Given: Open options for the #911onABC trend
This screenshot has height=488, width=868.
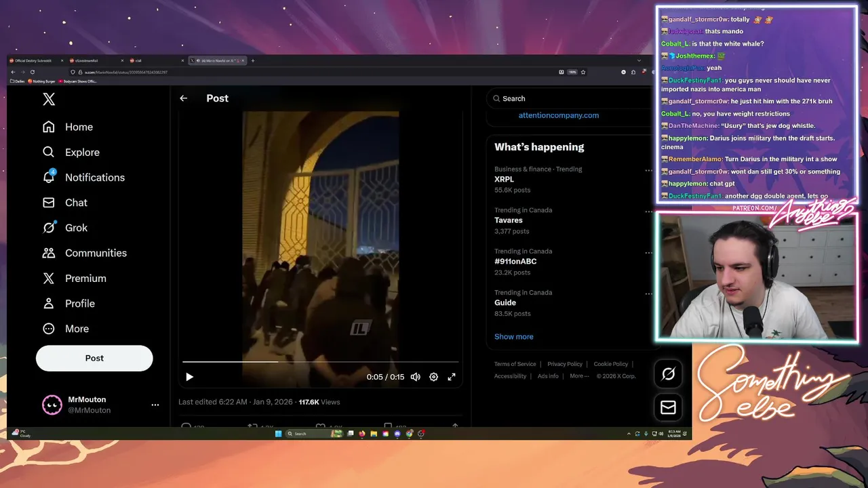Looking at the screenshot, I should tap(648, 253).
